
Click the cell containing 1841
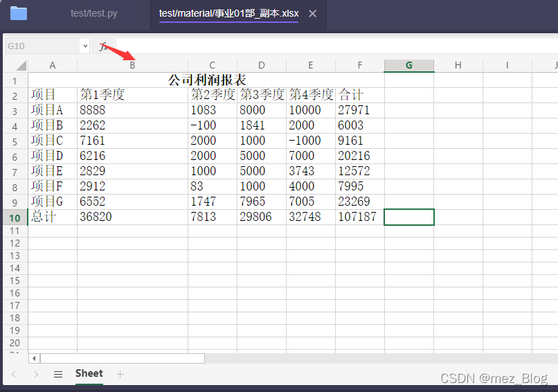[262, 125]
